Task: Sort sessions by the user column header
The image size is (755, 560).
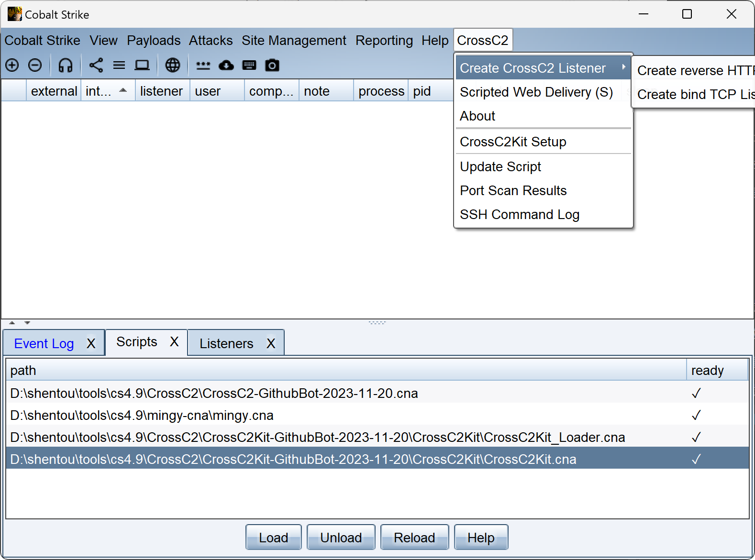Action: coord(217,91)
